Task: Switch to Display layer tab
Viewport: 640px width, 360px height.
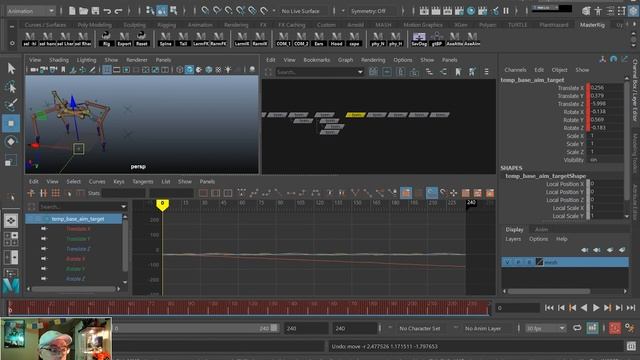Action: pyautogui.click(x=514, y=229)
